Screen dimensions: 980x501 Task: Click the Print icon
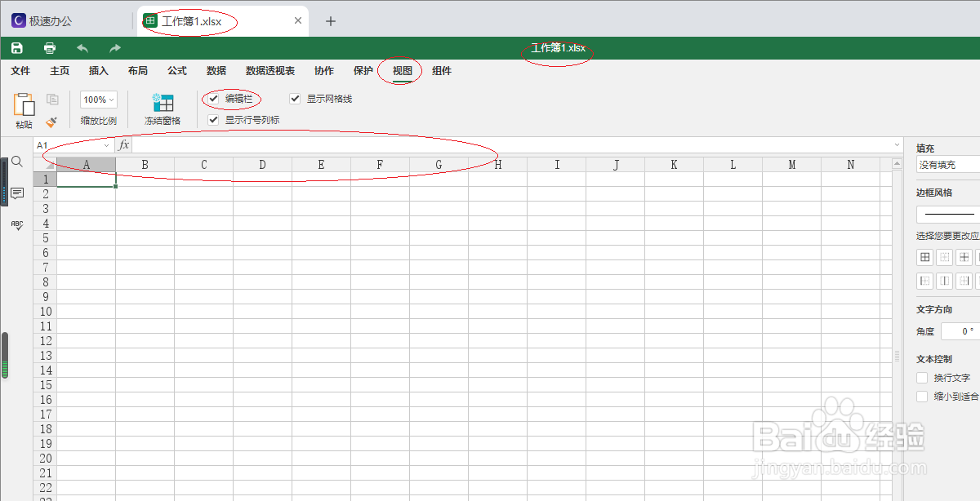tap(49, 47)
